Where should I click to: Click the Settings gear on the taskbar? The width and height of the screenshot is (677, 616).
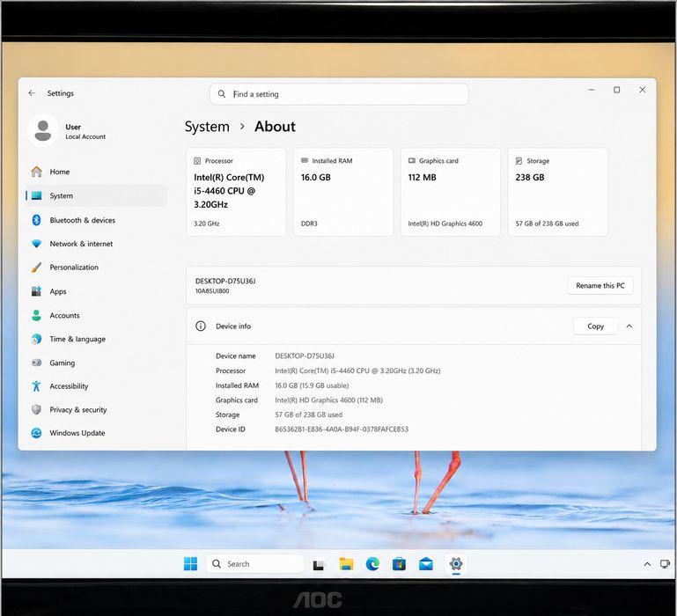(x=456, y=564)
